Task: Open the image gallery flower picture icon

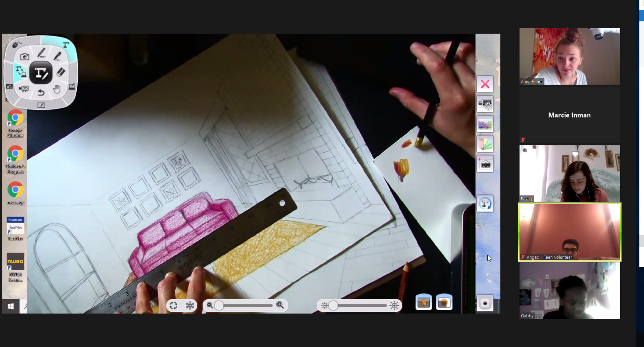Action: click(x=485, y=124)
